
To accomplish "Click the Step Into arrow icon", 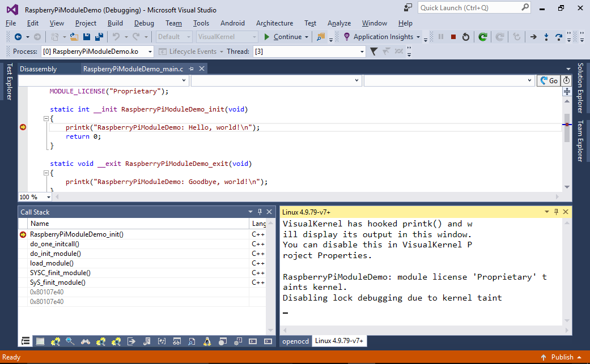I will click(546, 37).
